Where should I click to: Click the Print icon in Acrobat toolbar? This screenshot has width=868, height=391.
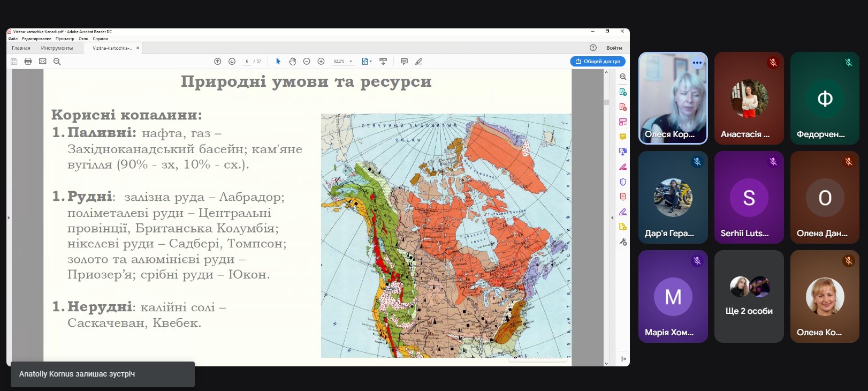pyautogui.click(x=28, y=62)
